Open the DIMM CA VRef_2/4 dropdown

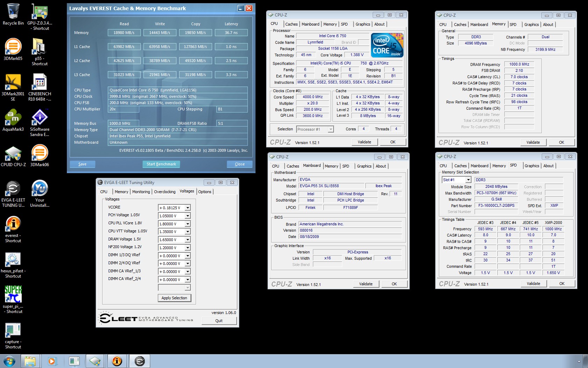(188, 280)
